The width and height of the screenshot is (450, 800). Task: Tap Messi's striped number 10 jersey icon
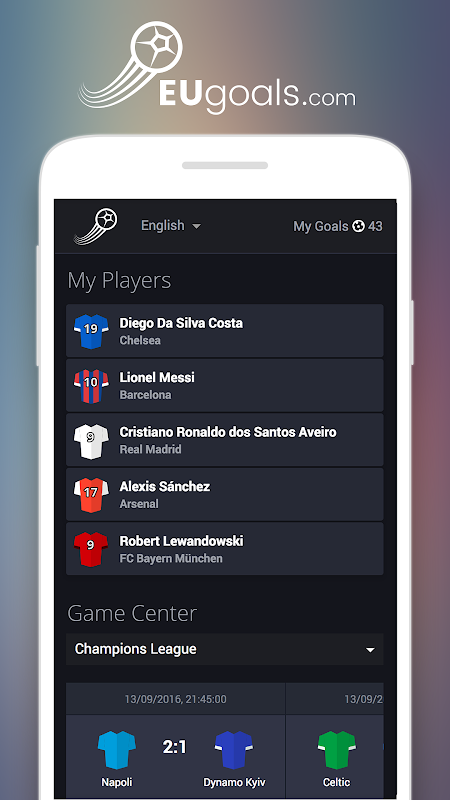click(91, 386)
